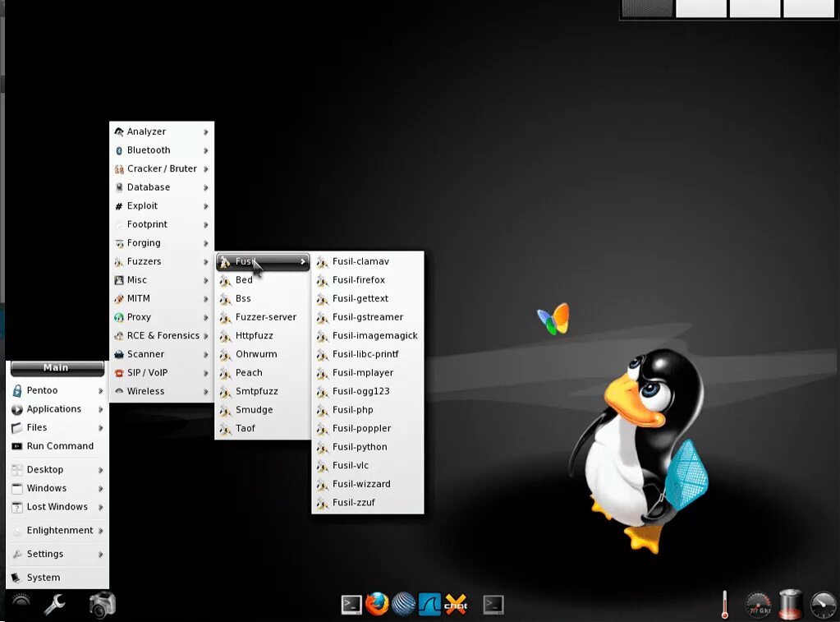Viewport: 840px width, 622px height.
Task: Launch the Peach fuzzer
Action: tap(263, 373)
